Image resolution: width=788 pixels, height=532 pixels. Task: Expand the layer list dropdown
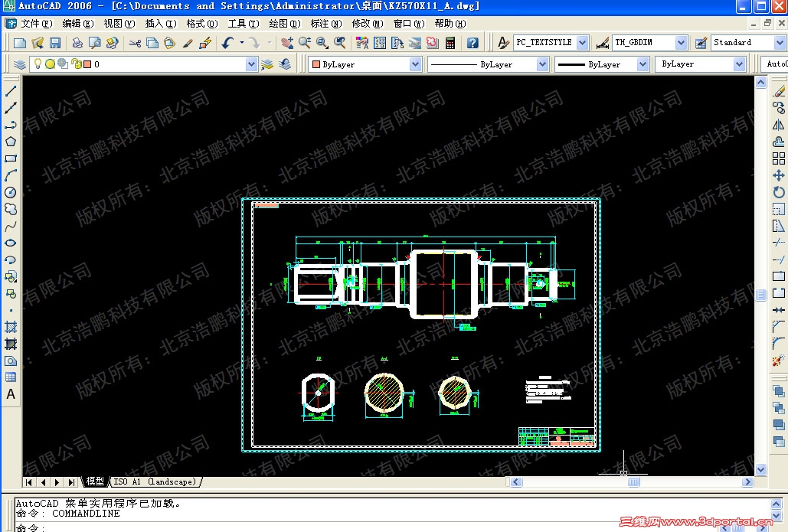[x=252, y=64]
